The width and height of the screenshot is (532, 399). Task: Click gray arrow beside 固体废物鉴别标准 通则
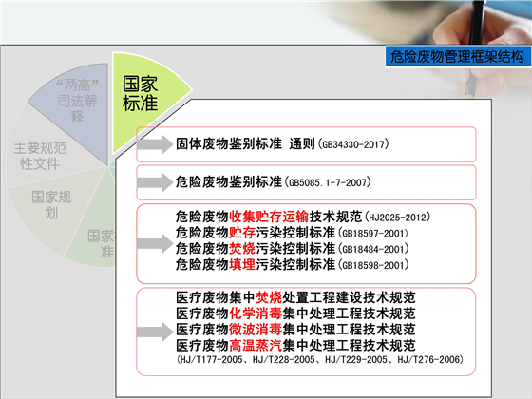155,144
